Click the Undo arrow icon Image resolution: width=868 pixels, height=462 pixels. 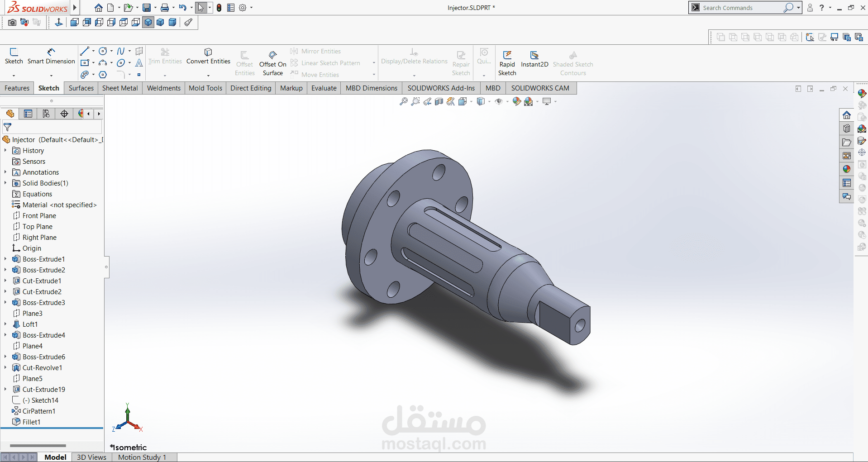coord(182,8)
